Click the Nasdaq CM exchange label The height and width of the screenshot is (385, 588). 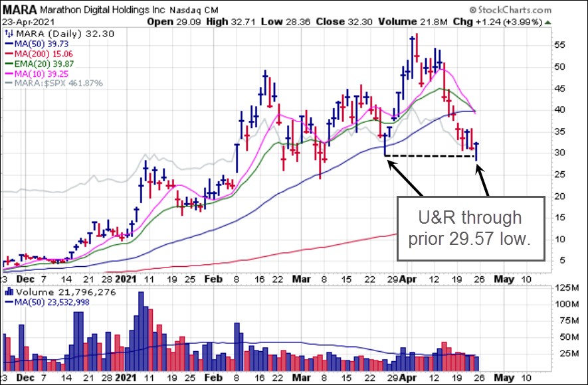pyautogui.click(x=193, y=11)
